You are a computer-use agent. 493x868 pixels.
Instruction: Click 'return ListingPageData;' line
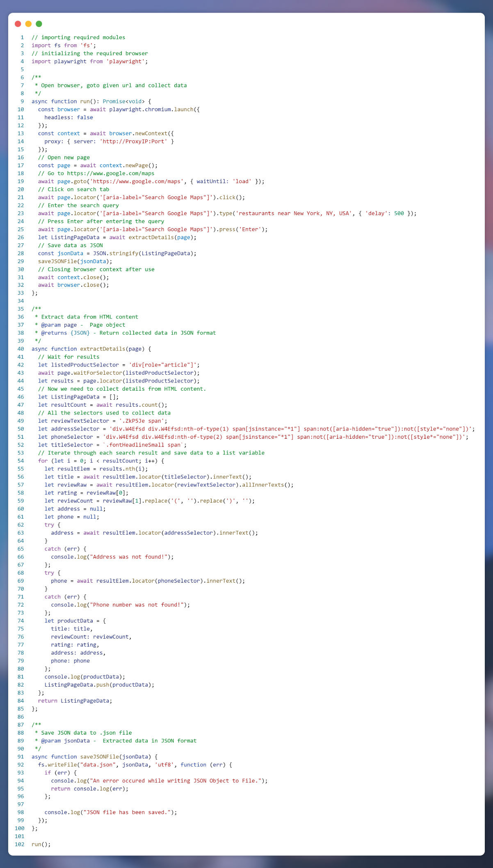pos(75,701)
